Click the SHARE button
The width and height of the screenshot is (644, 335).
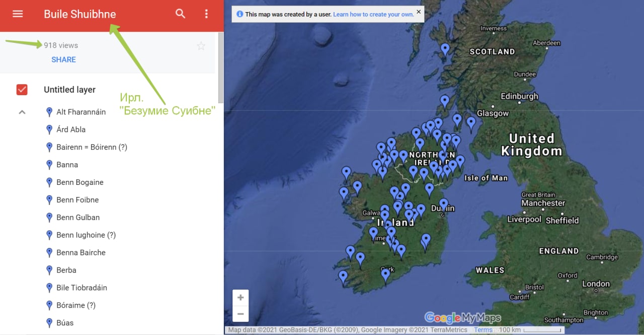point(63,59)
